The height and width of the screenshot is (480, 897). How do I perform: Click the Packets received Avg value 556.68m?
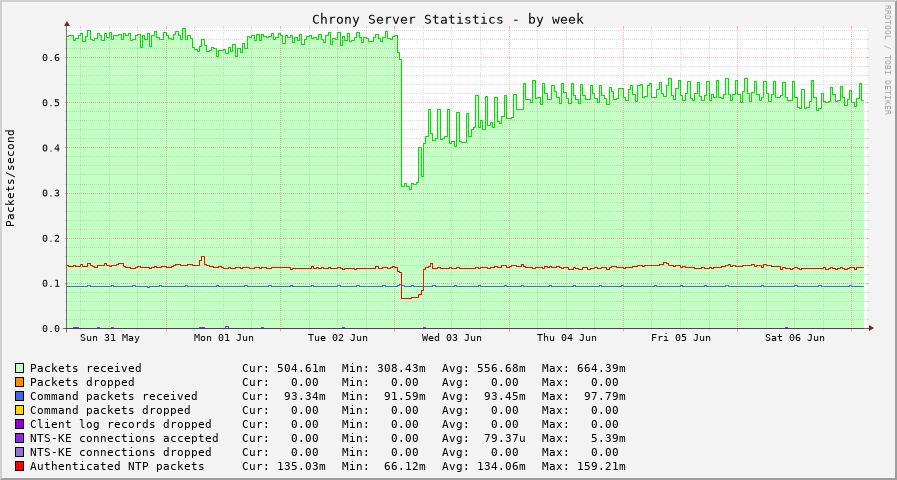coord(501,368)
